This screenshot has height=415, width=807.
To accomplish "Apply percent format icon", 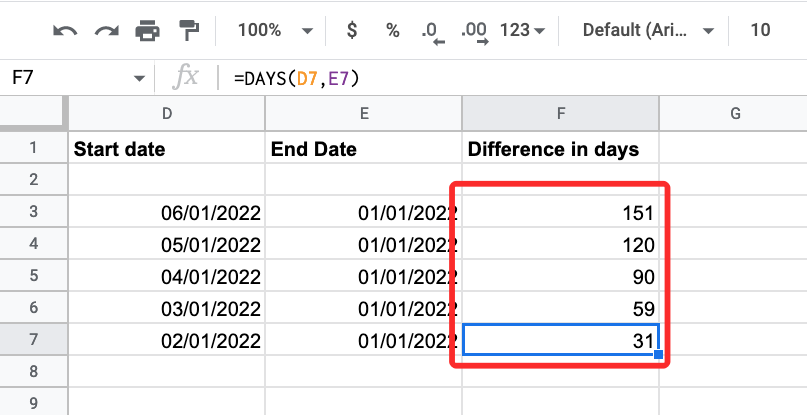I will (392, 30).
